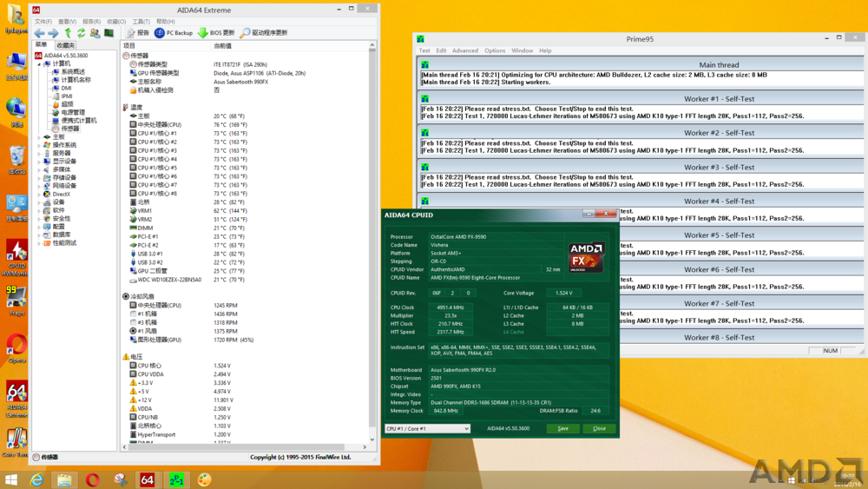Open the 帮助(H) menu in AIDA64
This screenshot has width=868, height=489.
(x=166, y=22)
